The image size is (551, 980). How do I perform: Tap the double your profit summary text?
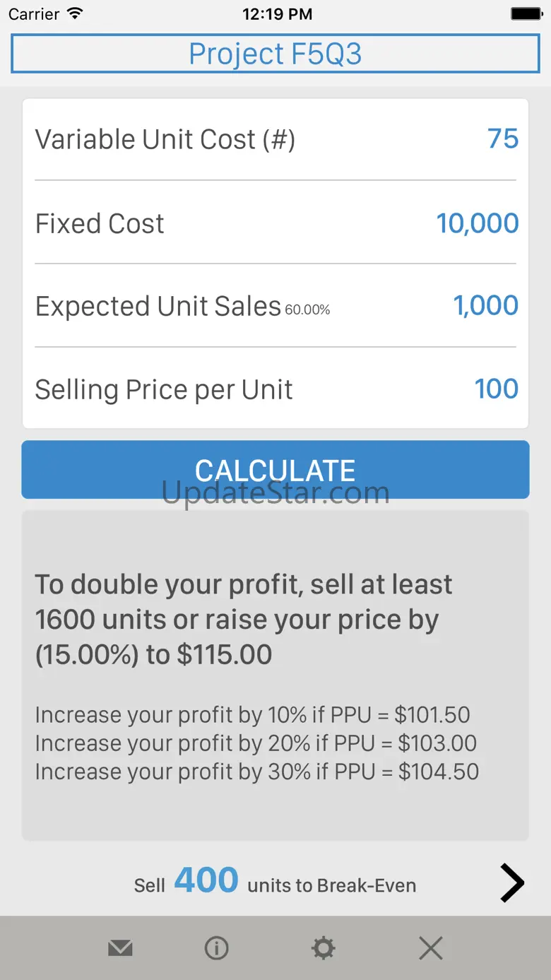pos(244,619)
